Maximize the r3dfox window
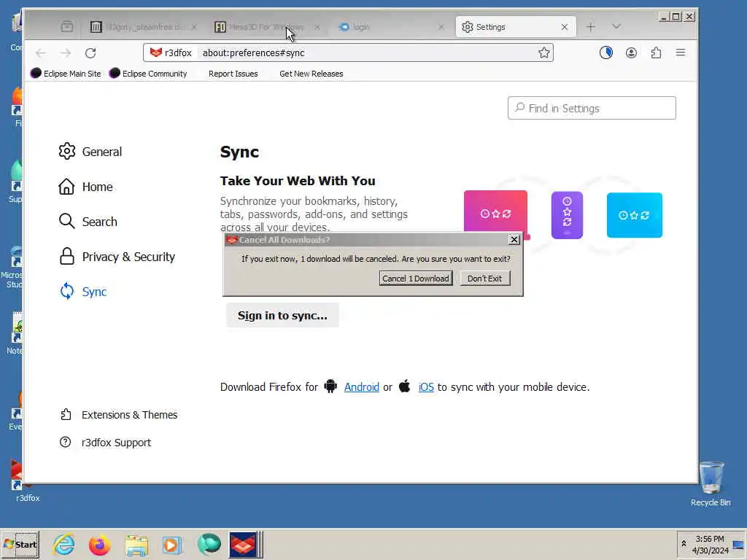This screenshot has width=747, height=560. coord(676,17)
